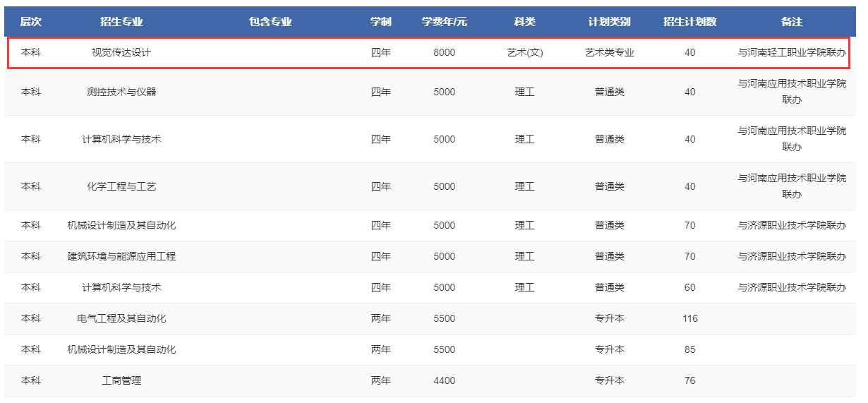Select the highlighted 视觉传达设计 row
Screen dimensions: 868x403
point(428,52)
